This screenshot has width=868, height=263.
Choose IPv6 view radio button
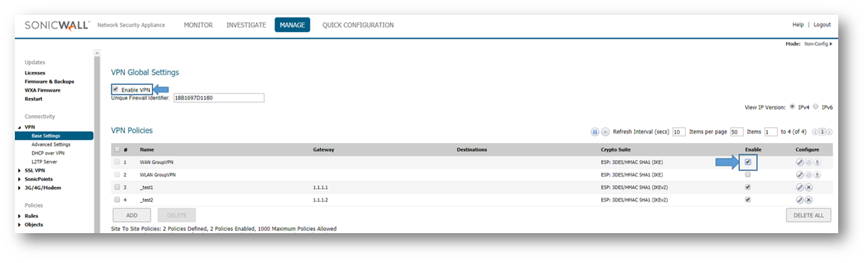pos(815,107)
